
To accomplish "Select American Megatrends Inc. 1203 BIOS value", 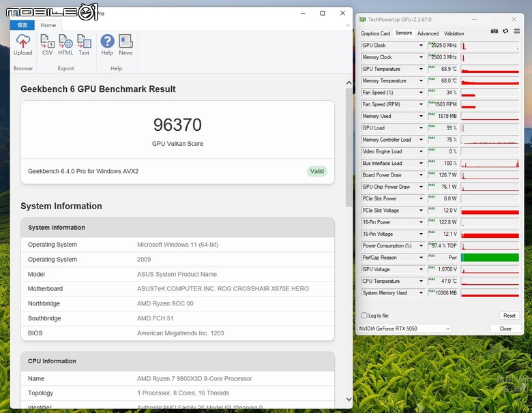I will tap(181, 333).
